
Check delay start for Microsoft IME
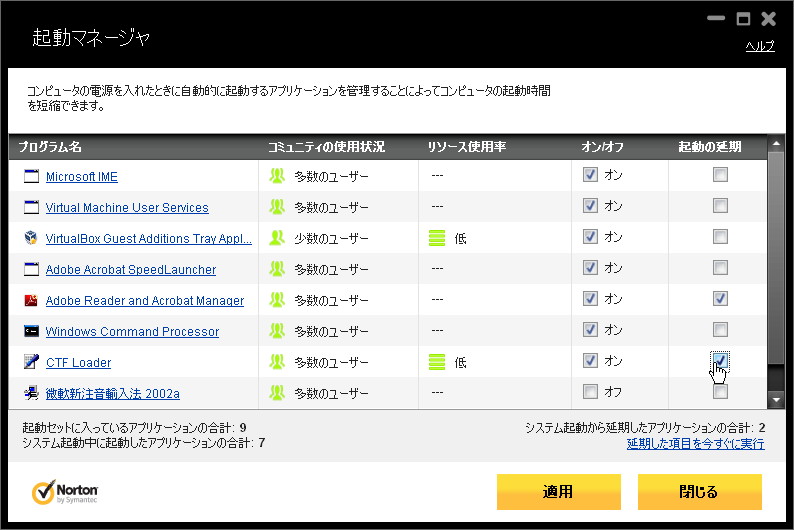(720, 175)
